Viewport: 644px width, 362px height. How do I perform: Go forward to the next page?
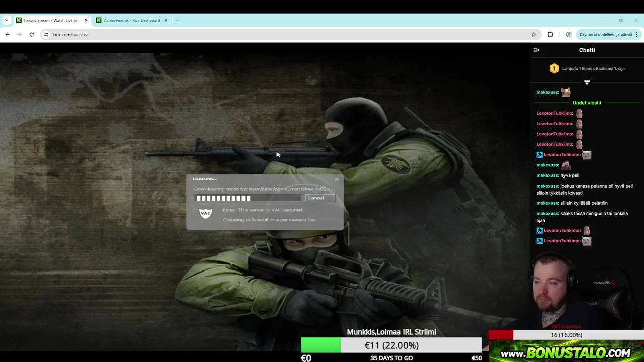(x=19, y=34)
